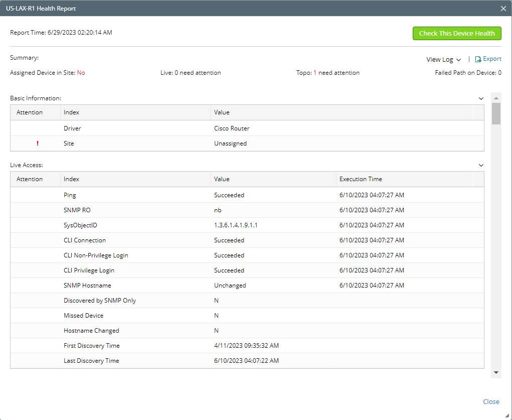The height and width of the screenshot is (420, 512).
Task: Click the scrollbar up arrow
Action: click(496, 98)
